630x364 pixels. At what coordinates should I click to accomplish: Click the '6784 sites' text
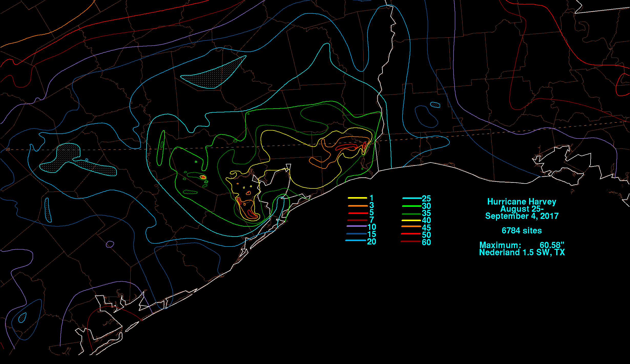coord(522,231)
